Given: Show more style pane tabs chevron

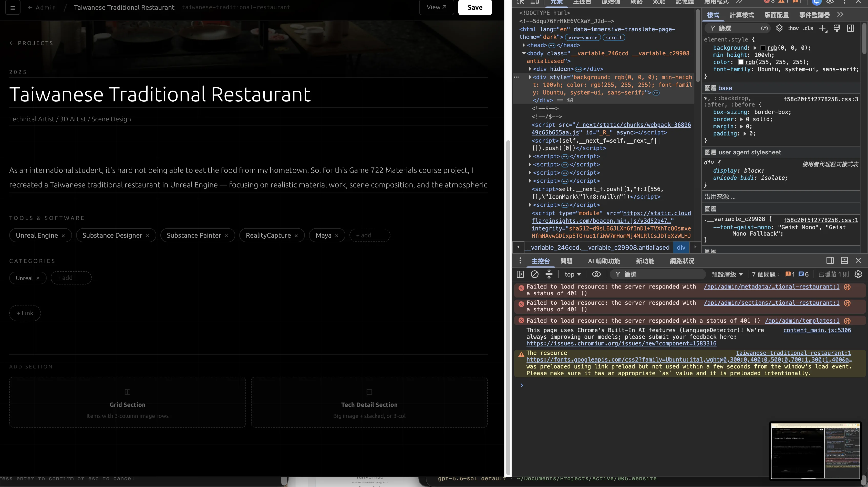Looking at the screenshot, I should (840, 15).
